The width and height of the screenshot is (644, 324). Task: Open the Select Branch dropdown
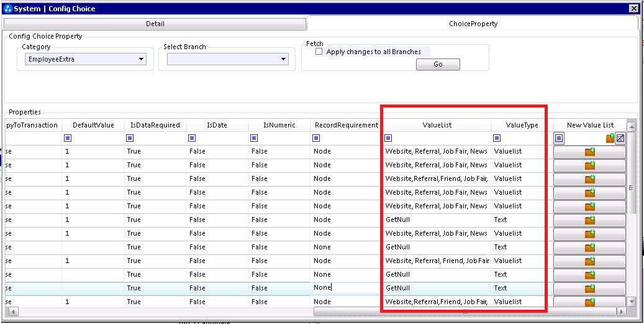pos(227,59)
